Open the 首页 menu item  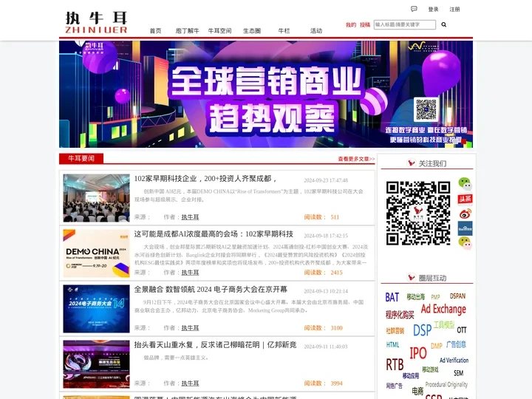point(155,30)
